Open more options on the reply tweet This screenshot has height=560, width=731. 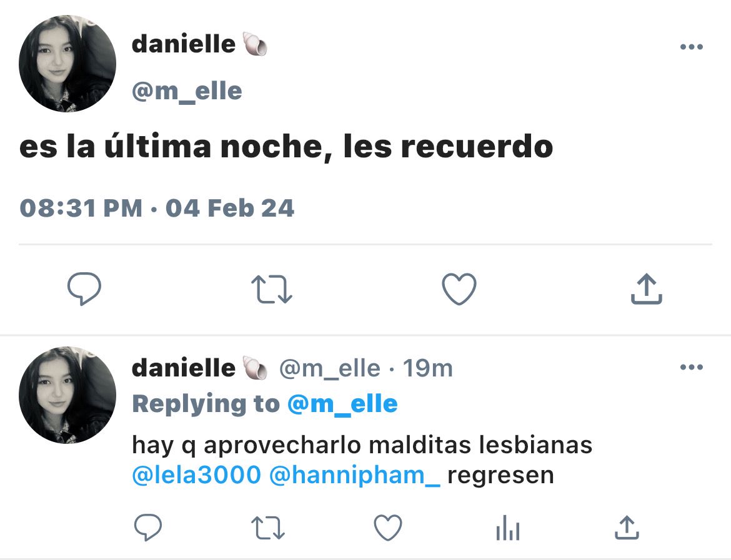click(x=692, y=367)
